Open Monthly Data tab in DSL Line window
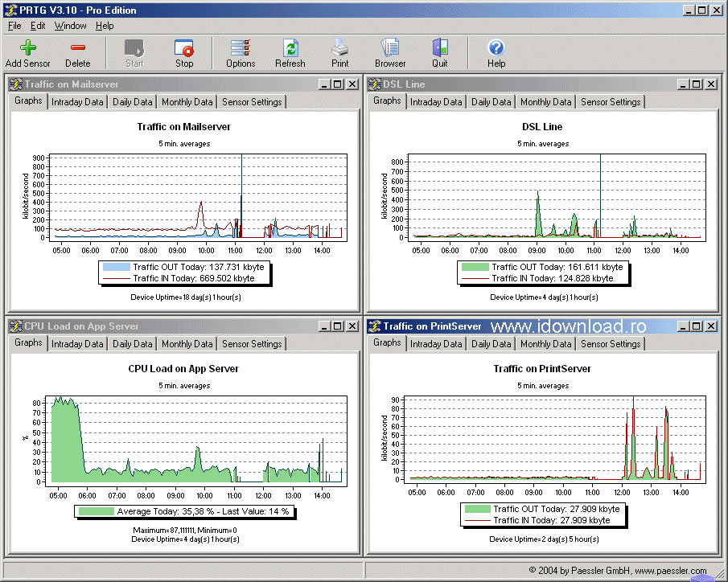 tap(546, 102)
